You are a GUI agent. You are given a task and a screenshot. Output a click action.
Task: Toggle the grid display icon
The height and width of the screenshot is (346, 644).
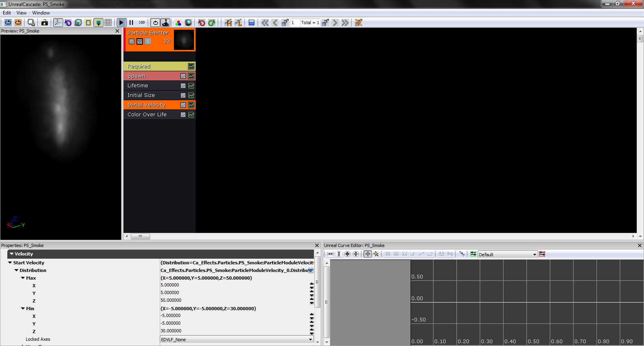click(x=108, y=23)
